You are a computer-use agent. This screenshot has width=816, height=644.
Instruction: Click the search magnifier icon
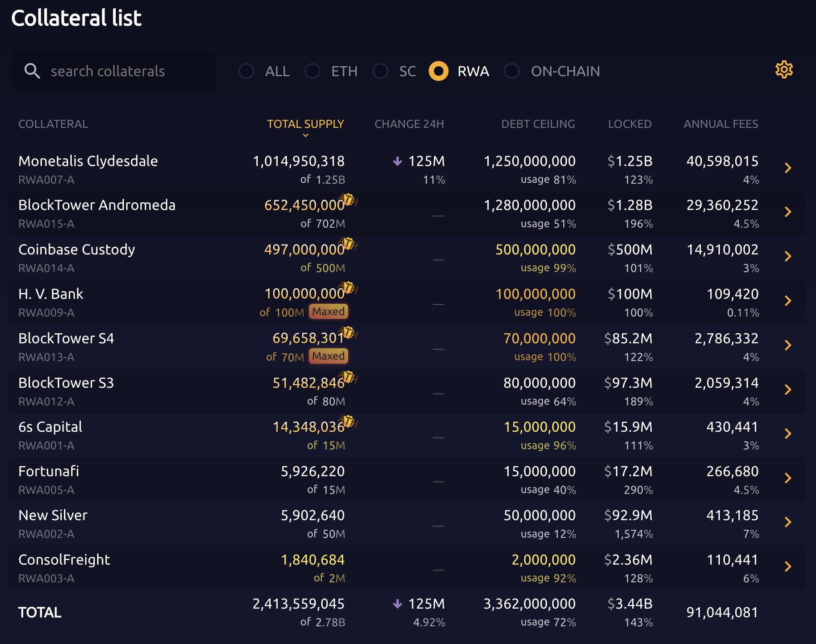coord(32,71)
